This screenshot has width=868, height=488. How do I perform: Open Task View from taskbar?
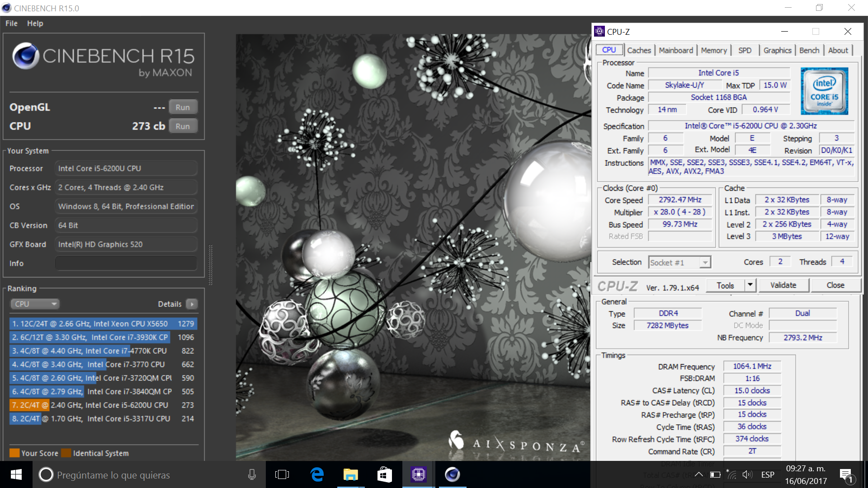(282, 474)
